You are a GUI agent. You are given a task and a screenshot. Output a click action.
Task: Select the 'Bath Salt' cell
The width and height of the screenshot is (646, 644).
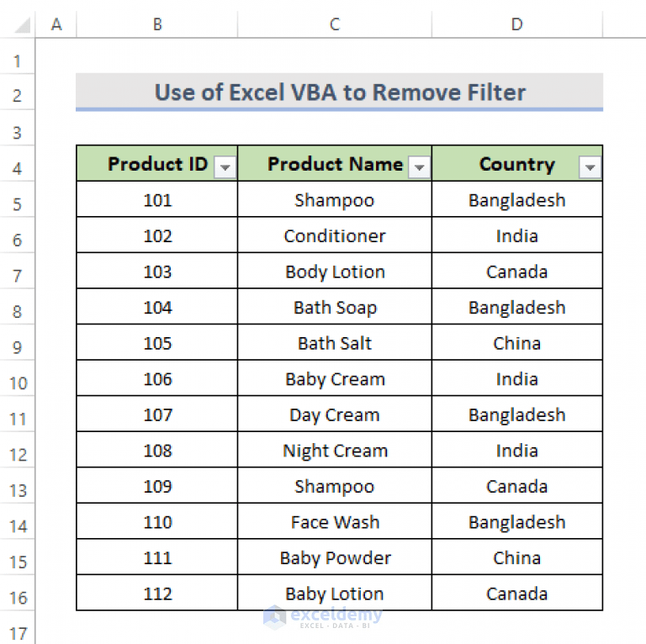pyautogui.click(x=335, y=343)
